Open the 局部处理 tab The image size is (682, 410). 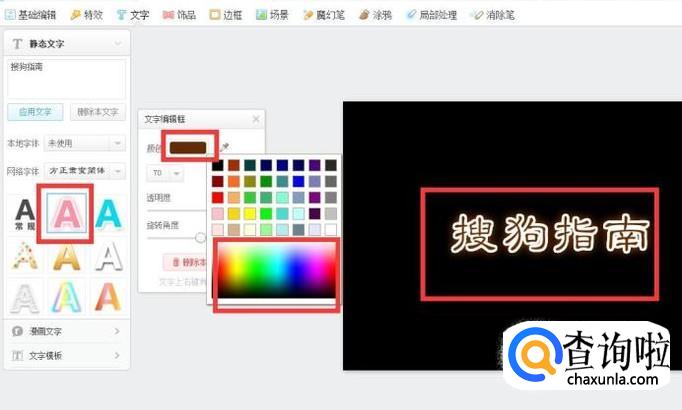[x=431, y=15]
